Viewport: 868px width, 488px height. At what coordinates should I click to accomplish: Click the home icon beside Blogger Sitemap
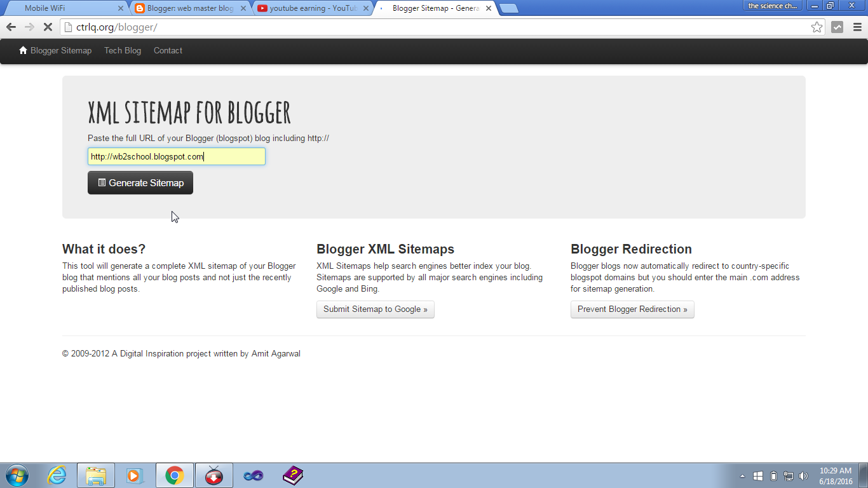[x=24, y=50]
